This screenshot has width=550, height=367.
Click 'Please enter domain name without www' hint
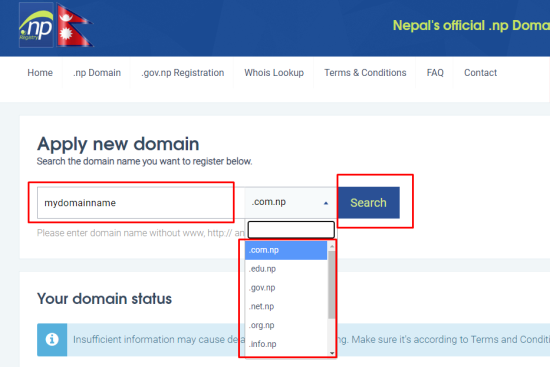pos(141,233)
